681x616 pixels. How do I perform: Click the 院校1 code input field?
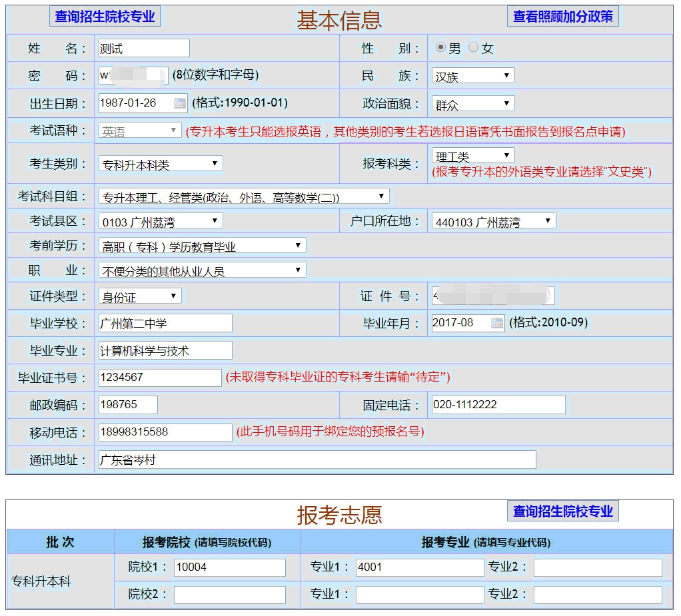(x=230, y=567)
